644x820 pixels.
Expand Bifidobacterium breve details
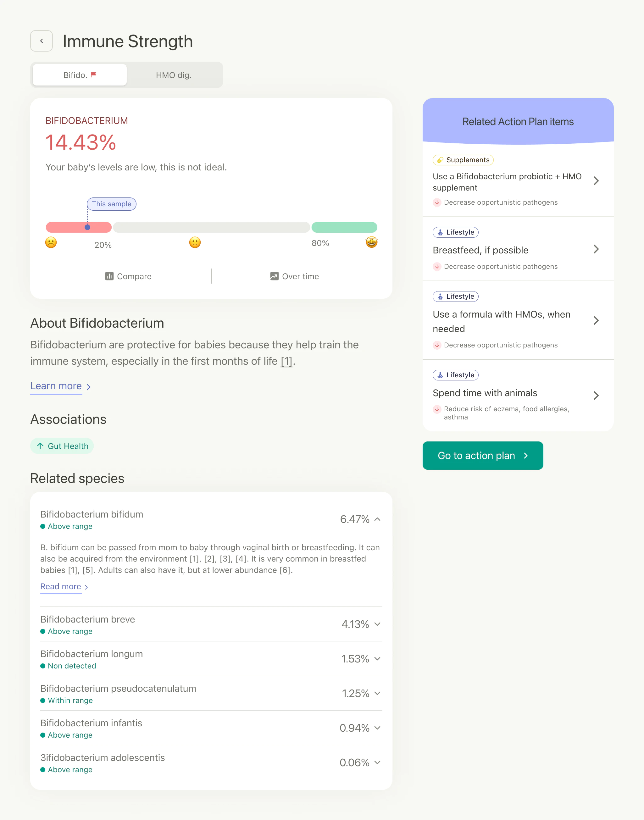point(377,624)
